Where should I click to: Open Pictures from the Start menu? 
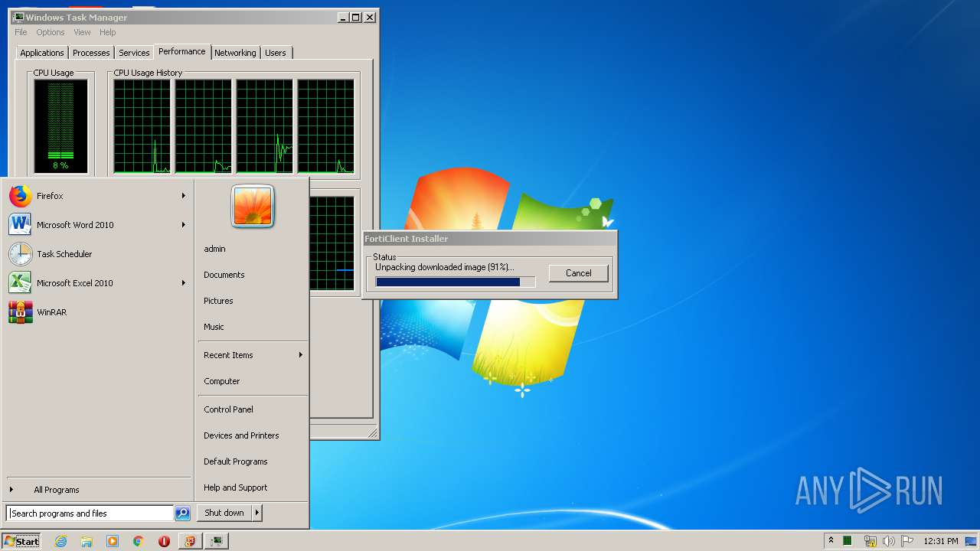click(x=253, y=301)
